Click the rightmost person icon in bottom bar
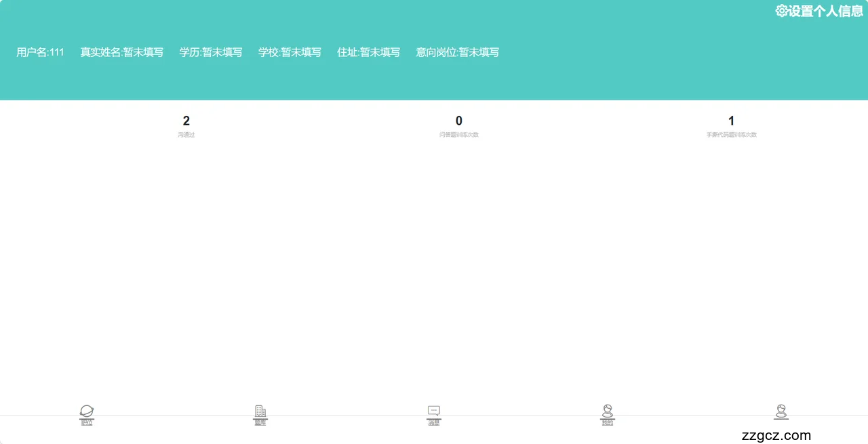The width and height of the screenshot is (868, 444). click(x=781, y=411)
